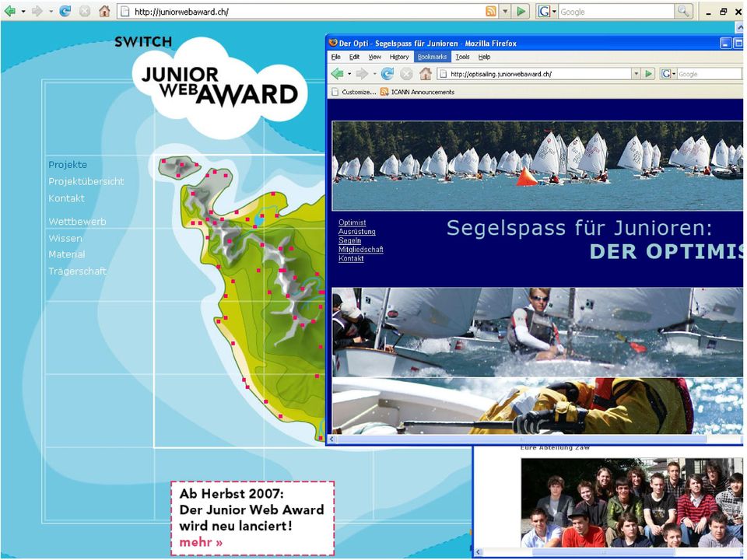Image resolution: width=747 pixels, height=560 pixels.
Task: Click the page icon beside the Customize bookmark
Action: [335, 92]
